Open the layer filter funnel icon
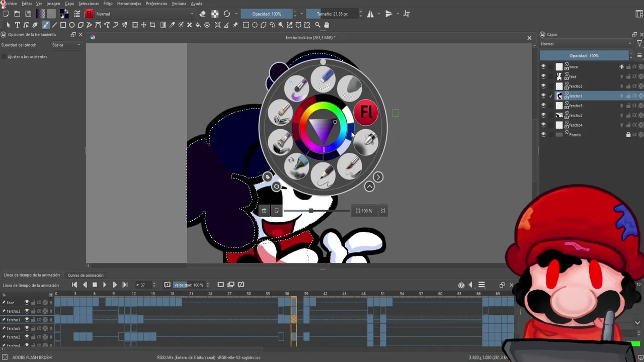 pyautogui.click(x=639, y=44)
